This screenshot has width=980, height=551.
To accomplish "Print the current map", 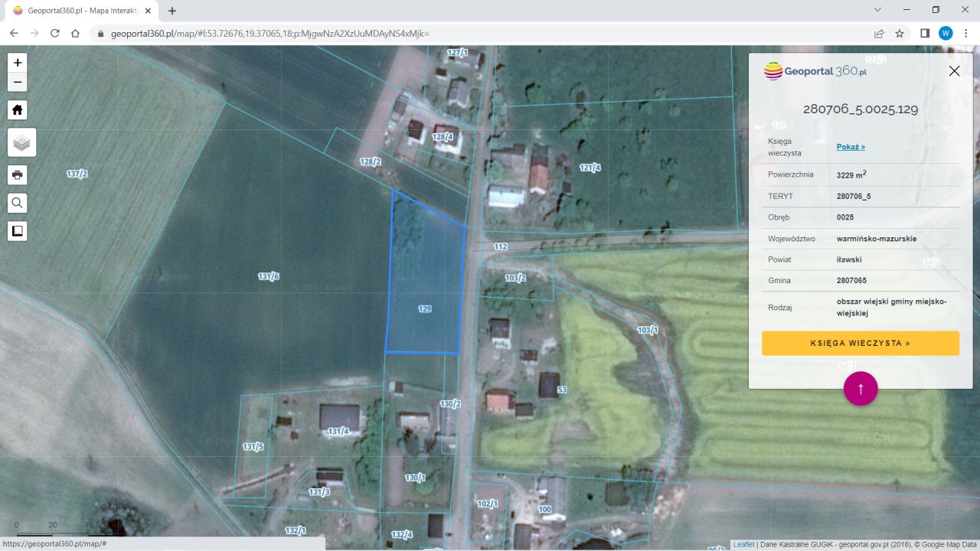I will click(x=18, y=174).
